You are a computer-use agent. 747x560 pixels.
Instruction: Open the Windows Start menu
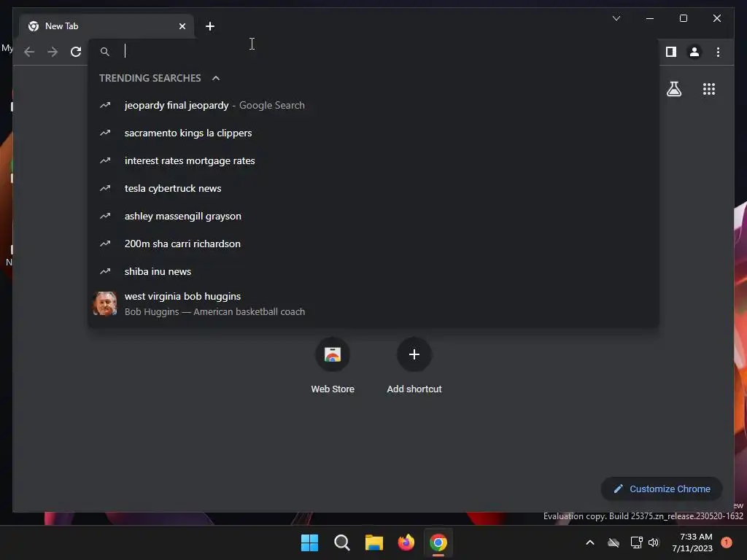click(x=309, y=542)
